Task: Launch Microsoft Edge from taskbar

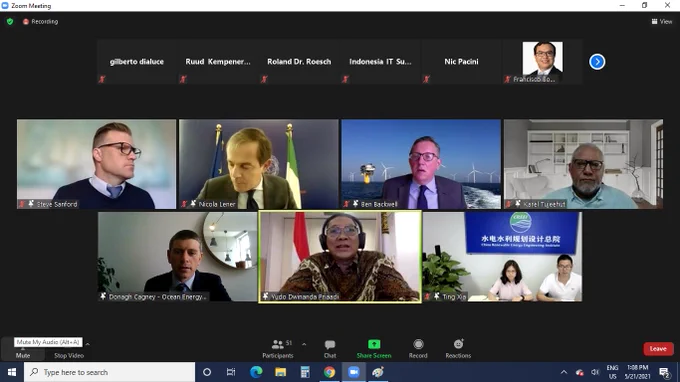Action: [x=256, y=372]
